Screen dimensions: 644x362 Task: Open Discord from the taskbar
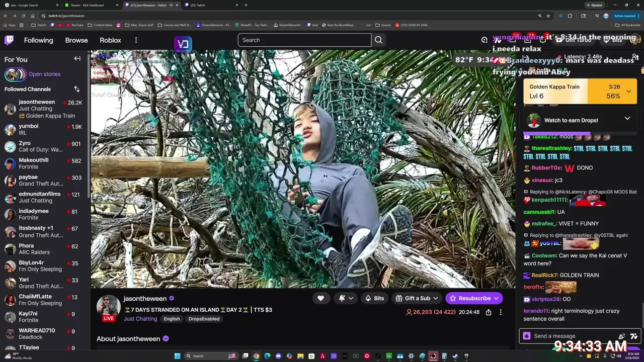[278, 356]
